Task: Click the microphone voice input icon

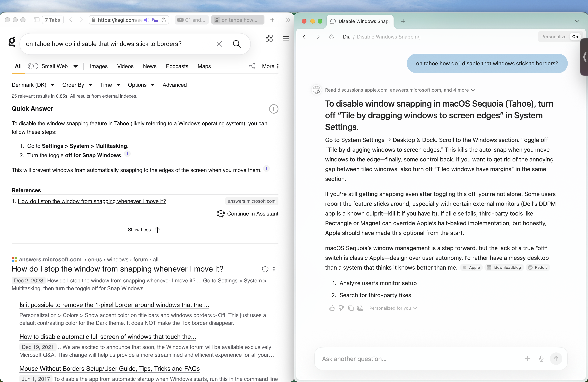Action: coord(541,358)
